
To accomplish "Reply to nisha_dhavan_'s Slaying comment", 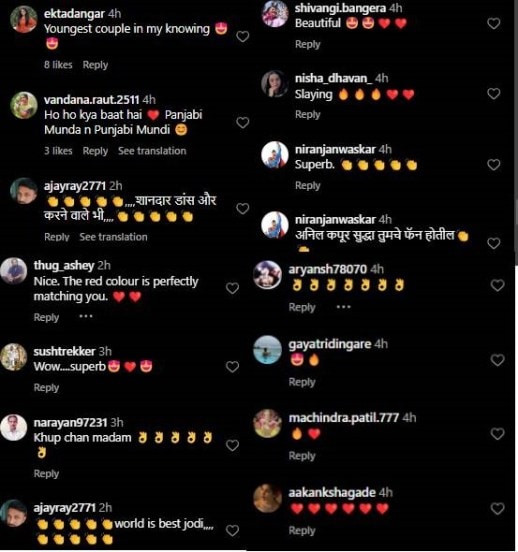I will click(308, 115).
